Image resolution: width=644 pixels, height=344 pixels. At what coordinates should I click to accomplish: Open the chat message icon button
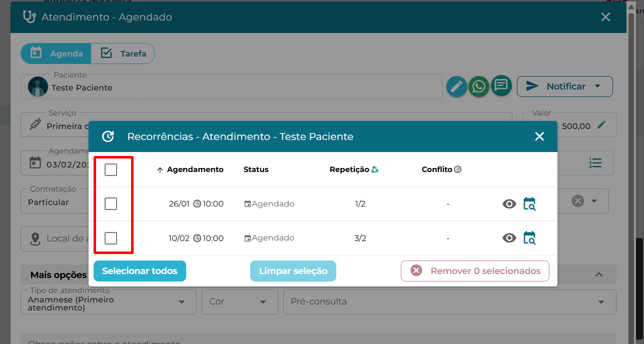[501, 86]
